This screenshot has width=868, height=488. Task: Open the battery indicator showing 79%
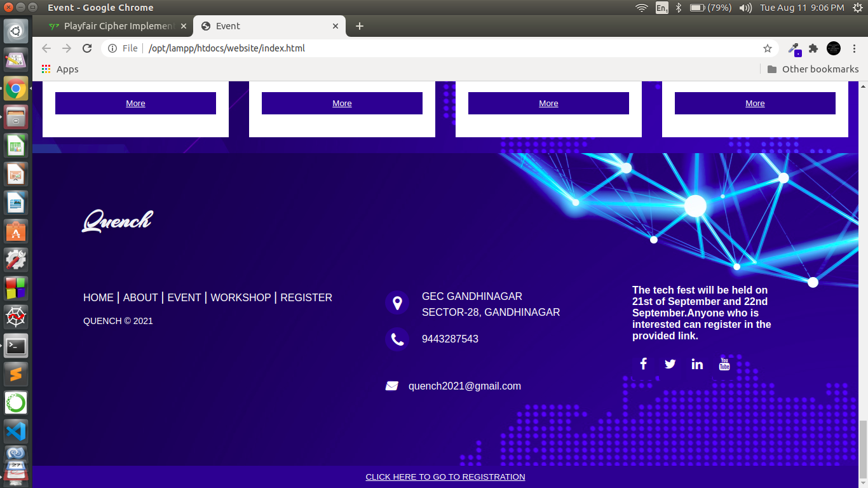(711, 8)
